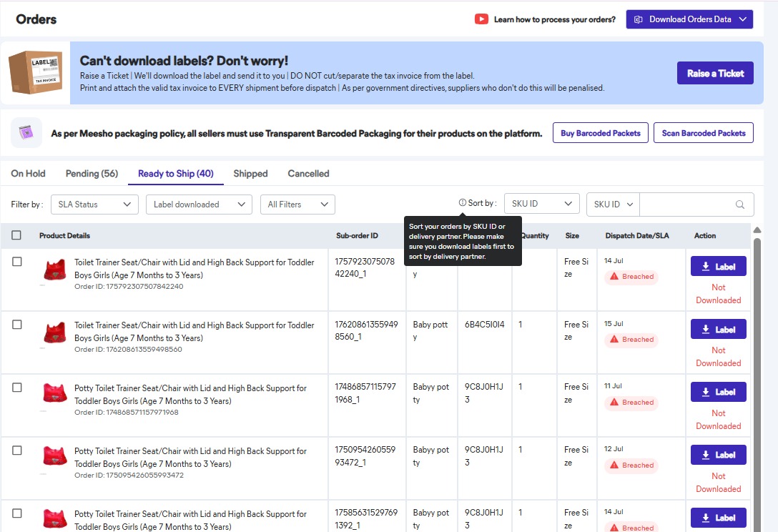
Task: Select checkbox for order 175792307507842240
Action: pos(17,262)
